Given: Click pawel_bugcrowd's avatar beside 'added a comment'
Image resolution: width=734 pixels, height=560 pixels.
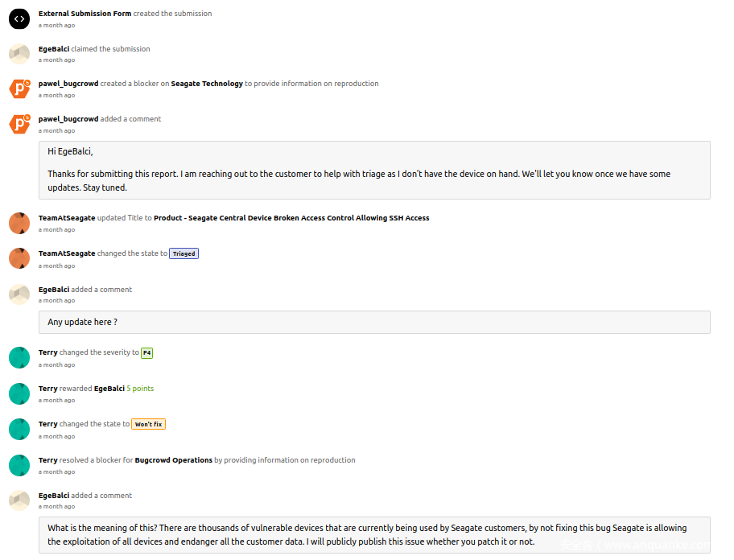Looking at the screenshot, I should pos(19,124).
